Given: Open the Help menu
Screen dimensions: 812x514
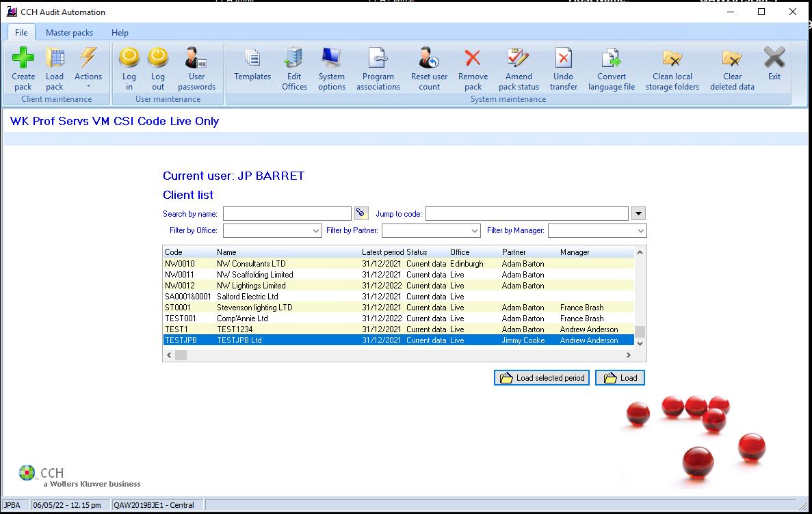Looking at the screenshot, I should click(120, 33).
